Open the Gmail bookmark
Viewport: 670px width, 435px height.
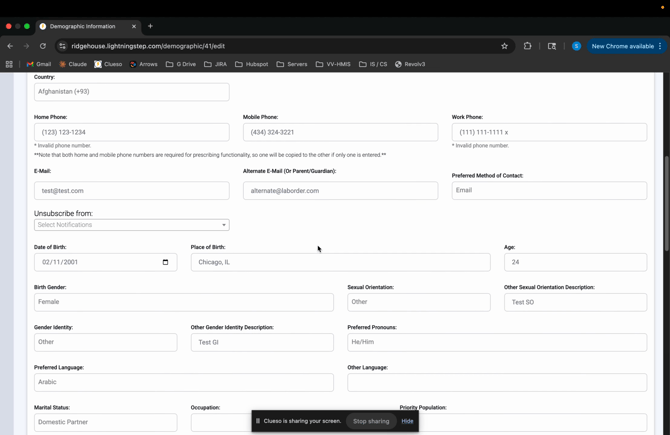tap(39, 64)
